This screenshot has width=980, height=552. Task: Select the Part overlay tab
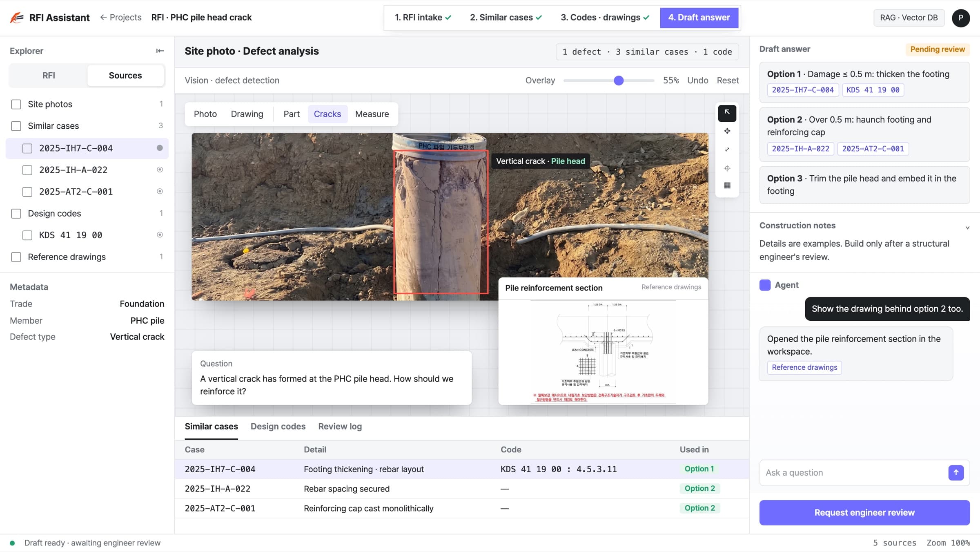pyautogui.click(x=292, y=114)
